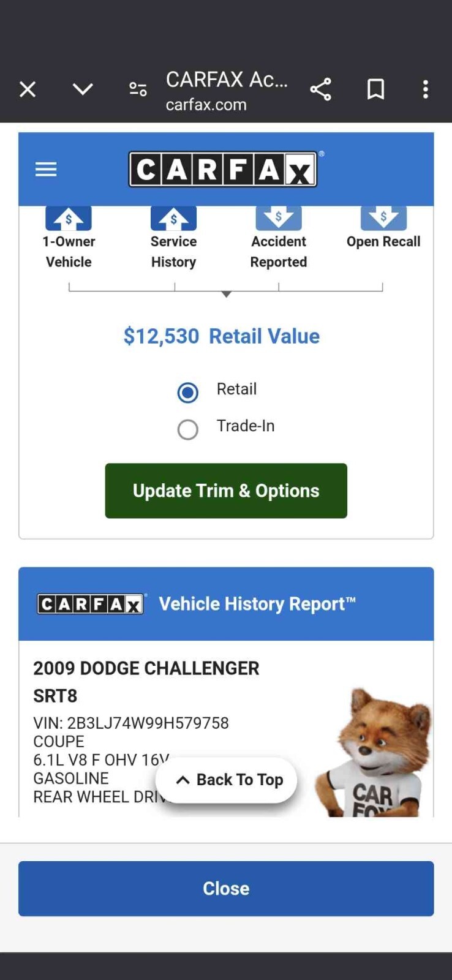Screen dimensions: 452x980
Task: Click the value slider triangle marker
Action: pyautogui.click(x=227, y=294)
